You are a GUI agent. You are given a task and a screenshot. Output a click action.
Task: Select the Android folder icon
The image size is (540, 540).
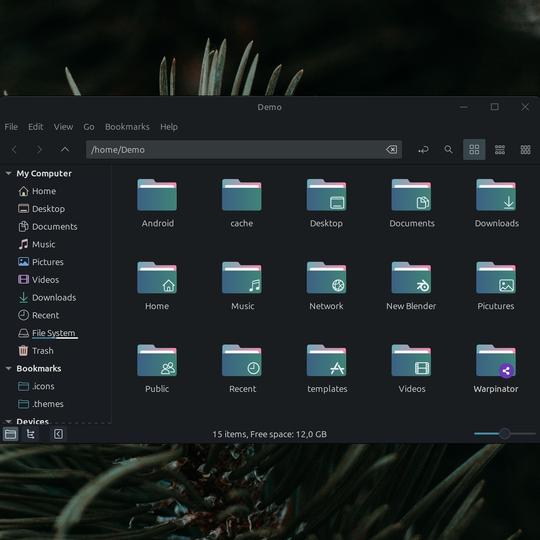[157, 195]
